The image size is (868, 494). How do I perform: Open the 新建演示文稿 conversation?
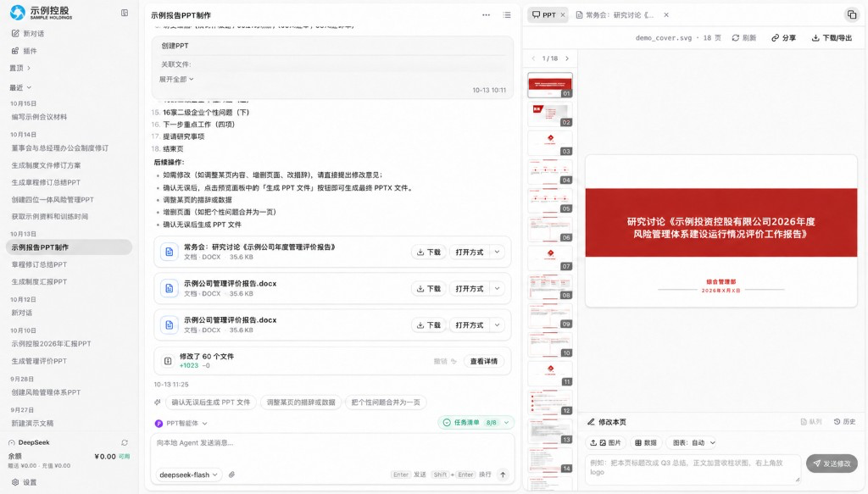tap(33, 423)
